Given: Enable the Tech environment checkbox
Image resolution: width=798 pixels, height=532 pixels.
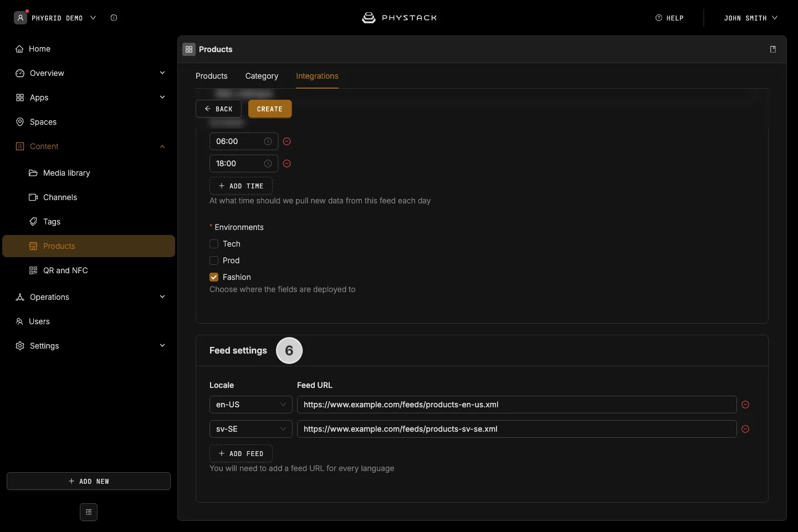Looking at the screenshot, I should tap(214, 244).
